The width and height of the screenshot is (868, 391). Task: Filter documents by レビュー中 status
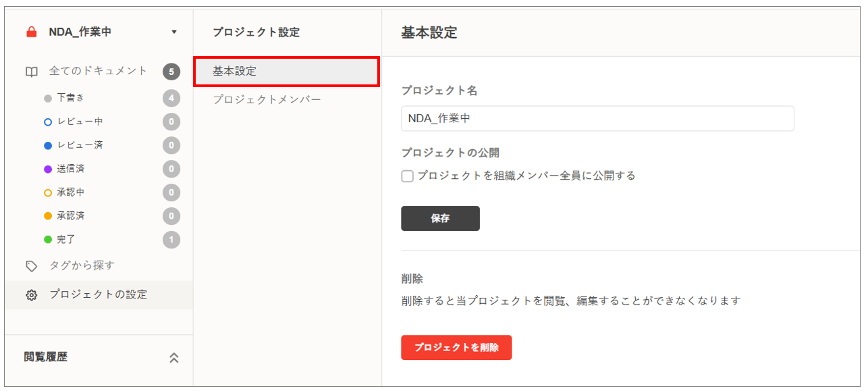coord(80,122)
